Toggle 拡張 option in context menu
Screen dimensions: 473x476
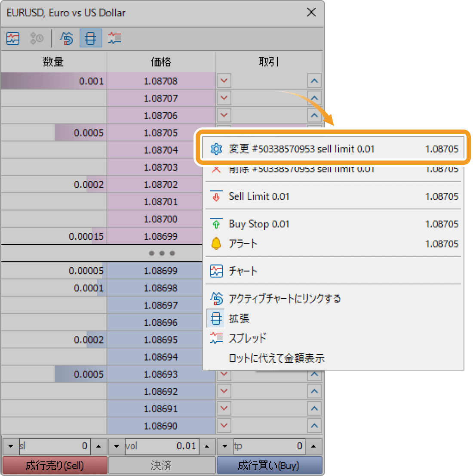(x=333, y=318)
